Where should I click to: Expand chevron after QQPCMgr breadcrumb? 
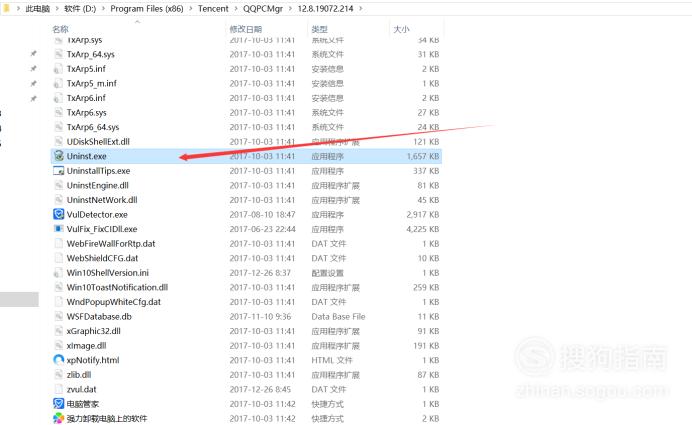pos(290,9)
